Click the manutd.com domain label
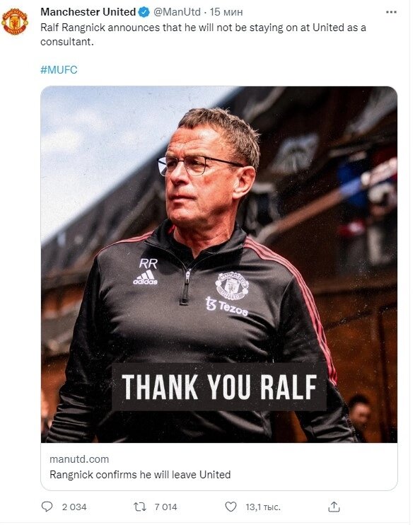Viewport: 420px width, 525px height. pos(79,459)
